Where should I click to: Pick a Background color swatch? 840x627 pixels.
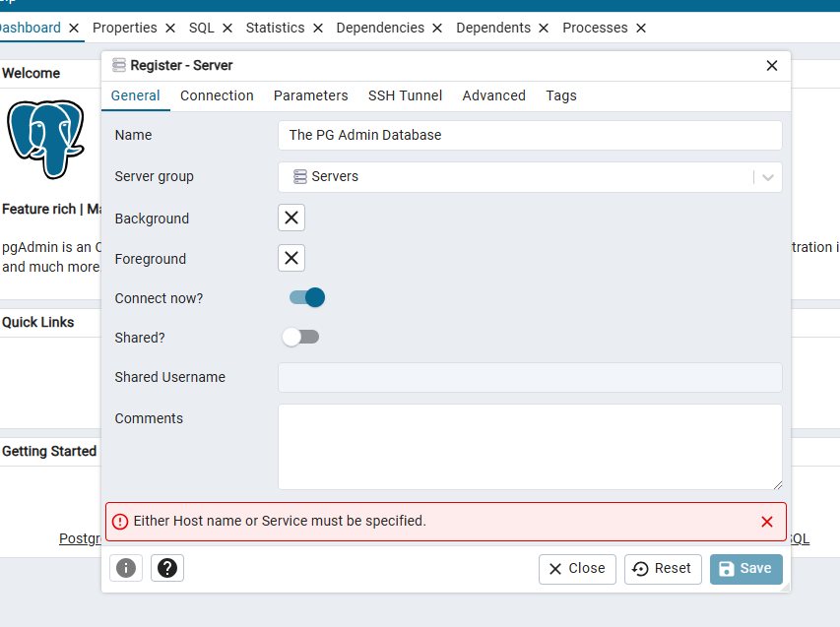point(291,218)
